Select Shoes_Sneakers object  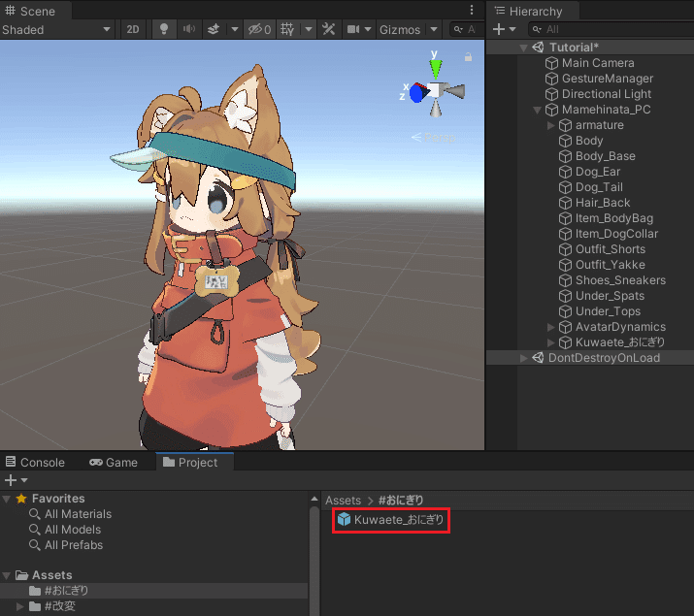point(620,280)
